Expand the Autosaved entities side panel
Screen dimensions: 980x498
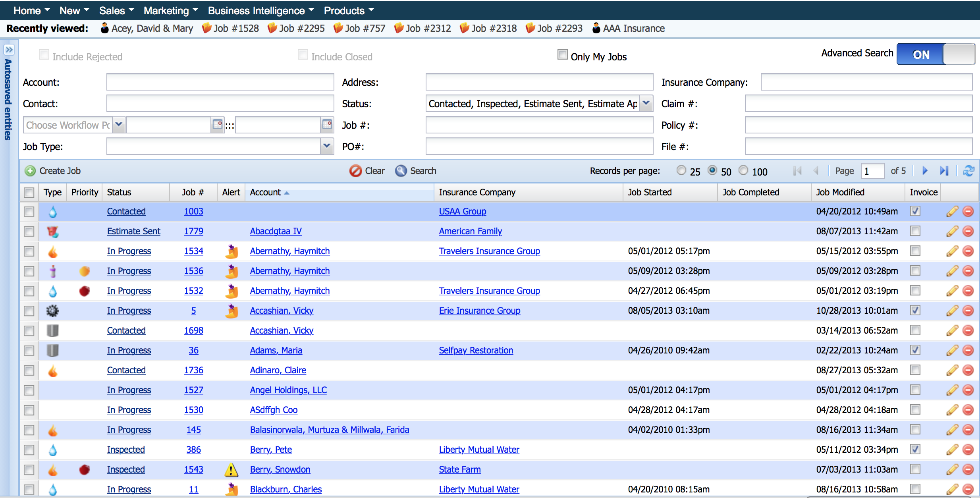click(9, 50)
